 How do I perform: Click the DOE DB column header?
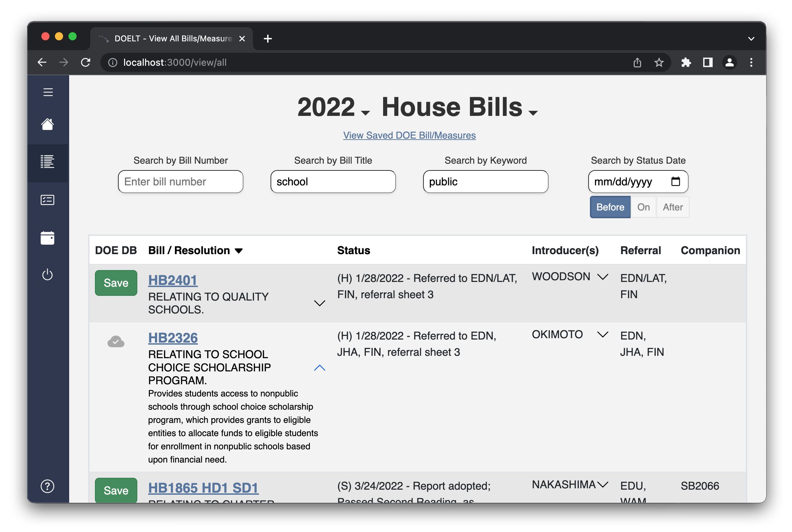tap(116, 250)
